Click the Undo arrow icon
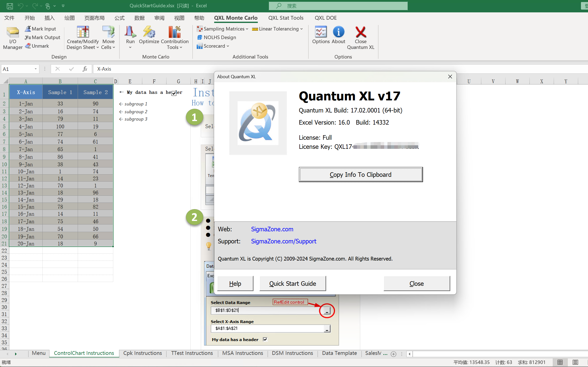Screen dimensions: 588x367 [21, 6]
